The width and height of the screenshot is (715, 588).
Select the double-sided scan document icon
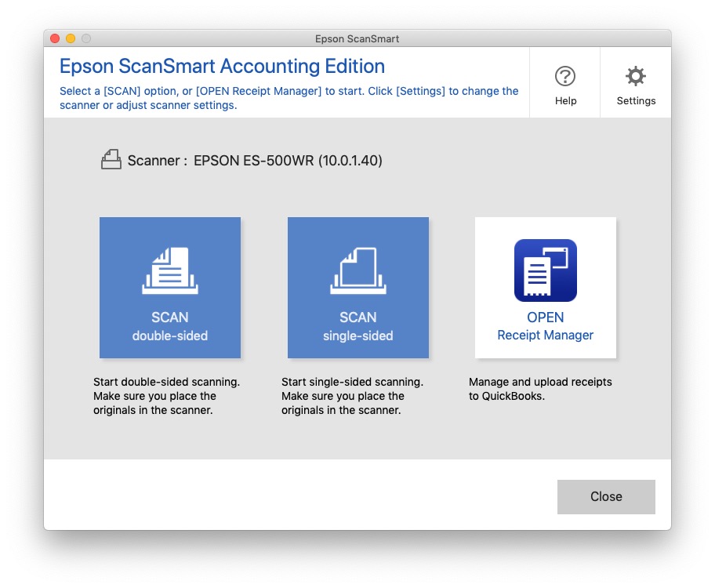click(x=169, y=270)
